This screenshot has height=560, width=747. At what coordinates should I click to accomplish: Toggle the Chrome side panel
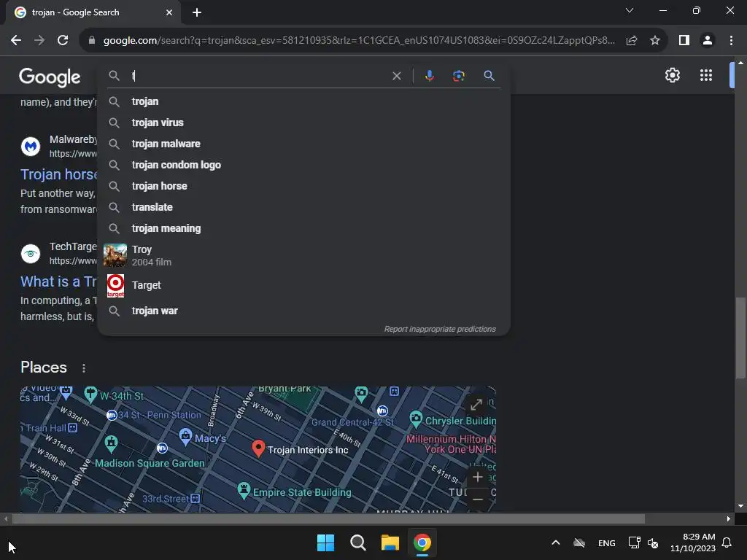(x=684, y=41)
